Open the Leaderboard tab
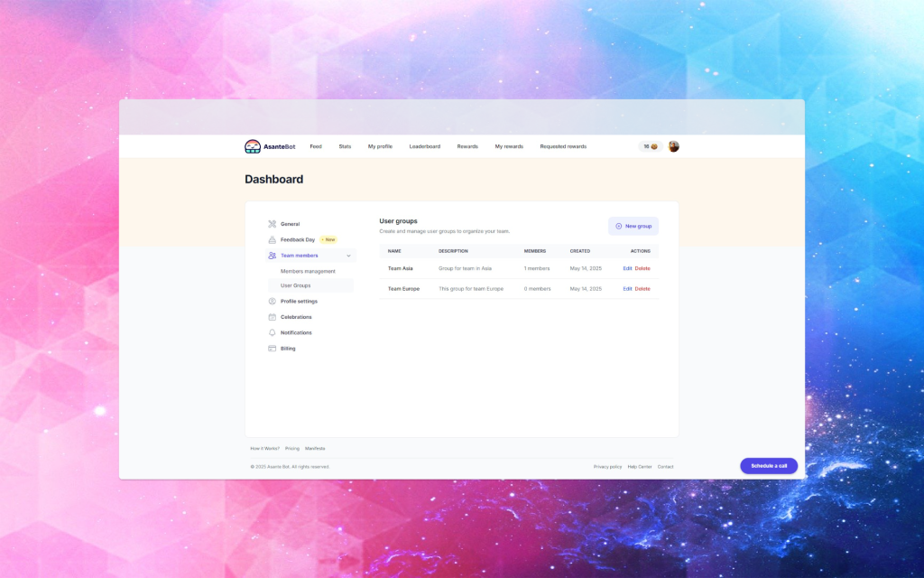Viewport: 924px width, 578px height. coord(424,146)
